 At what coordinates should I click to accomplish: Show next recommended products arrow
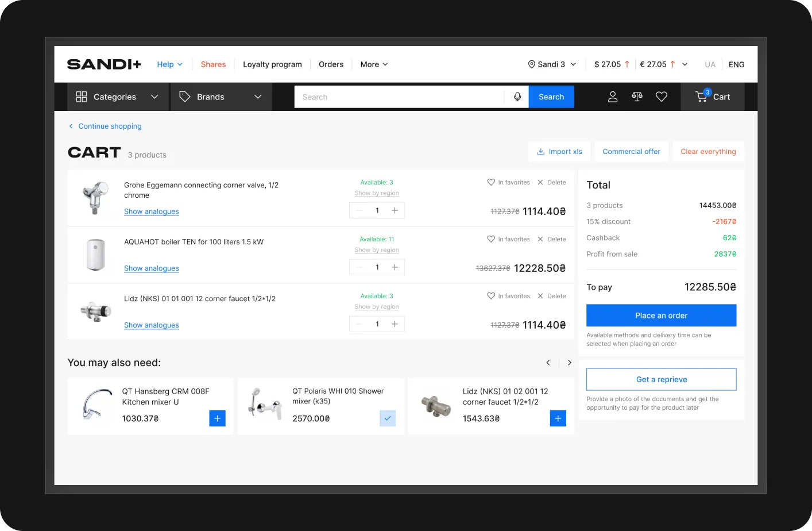pyautogui.click(x=569, y=363)
